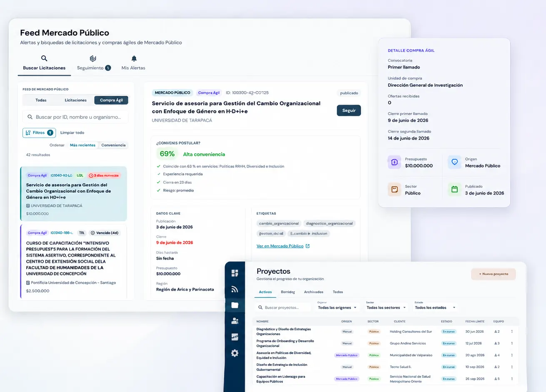Click Limpiar todo
This screenshot has height=392, width=546.
pyautogui.click(x=72, y=132)
